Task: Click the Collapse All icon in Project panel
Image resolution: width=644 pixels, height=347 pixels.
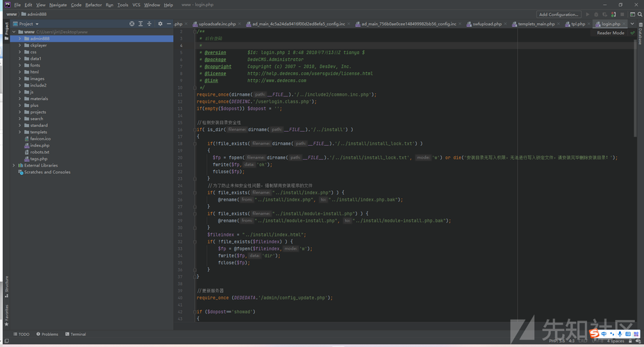Action: [x=150, y=24]
